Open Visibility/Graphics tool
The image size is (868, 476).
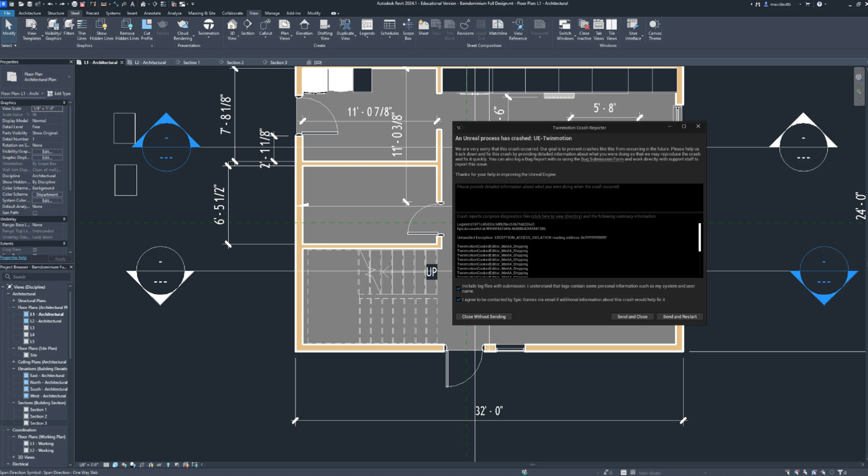pyautogui.click(x=53, y=30)
